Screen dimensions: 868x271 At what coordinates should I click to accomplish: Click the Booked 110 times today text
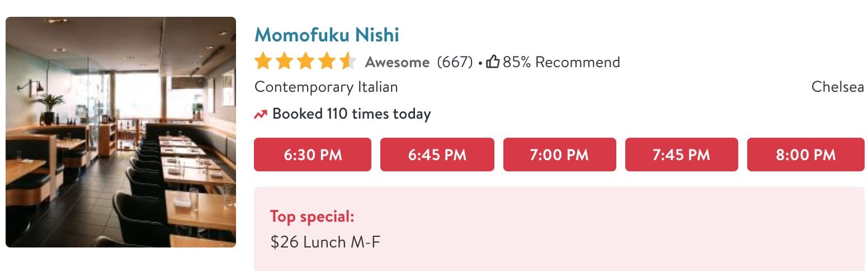click(x=351, y=114)
